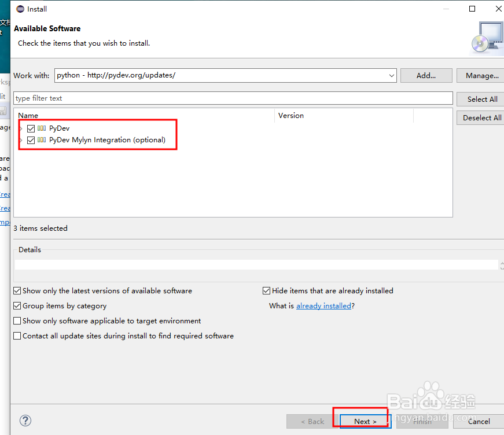Select PyDev Mylyn Integration (optional) row label
504x435 pixels.
click(x=108, y=140)
